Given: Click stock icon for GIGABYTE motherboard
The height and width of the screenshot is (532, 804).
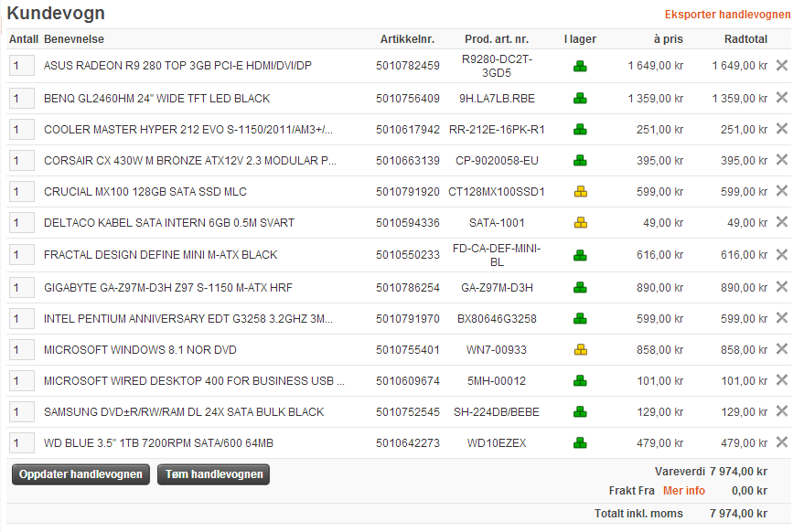Looking at the screenshot, I should coord(580,288).
